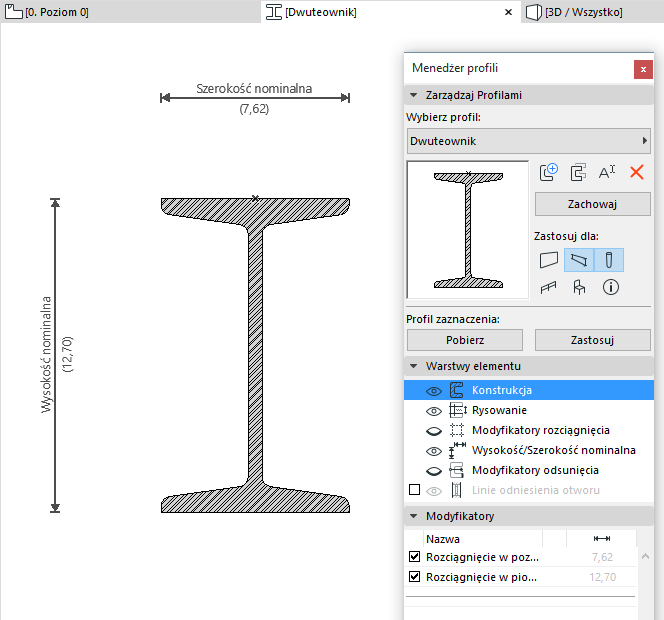This screenshot has width=664, height=620.
Task: Click the rename profile icon
Action: coord(607,172)
